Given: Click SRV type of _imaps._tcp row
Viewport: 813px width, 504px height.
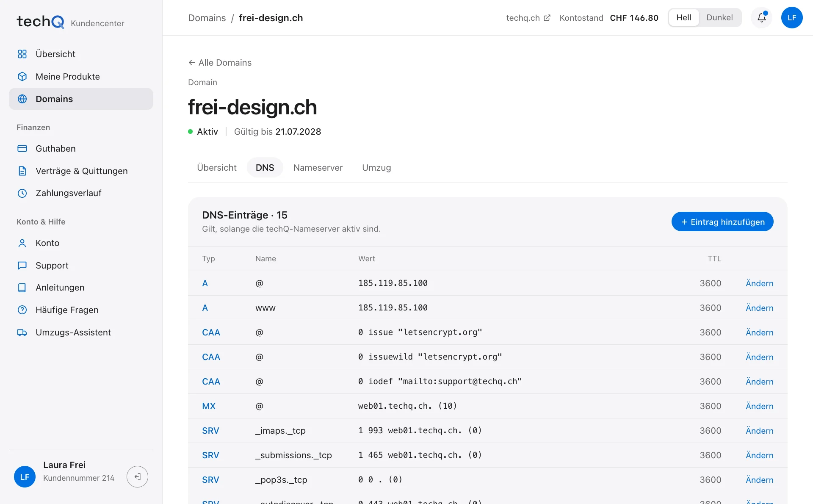Looking at the screenshot, I should click(x=210, y=431).
